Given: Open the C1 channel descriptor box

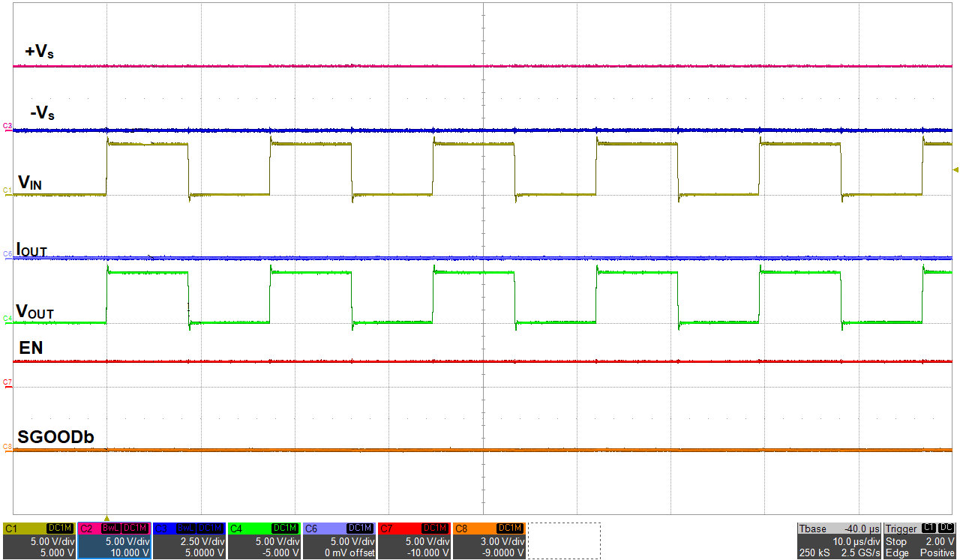Looking at the screenshot, I should (x=39, y=541).
